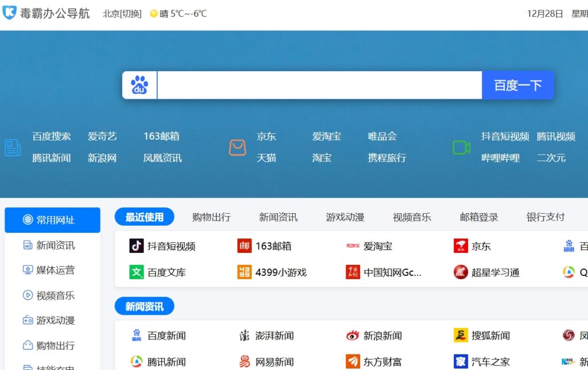Select the 最近使用 tab
The width and height of the screenshot is (588, 370).
(x=144, y=217)
